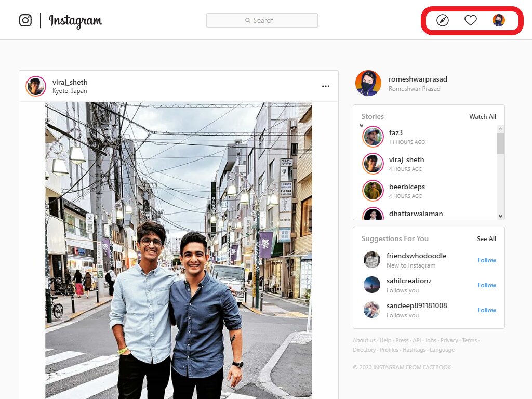This screenshot has height=399, width=532.
Task: Click the search magnifier icon
Action: (248, 20)
